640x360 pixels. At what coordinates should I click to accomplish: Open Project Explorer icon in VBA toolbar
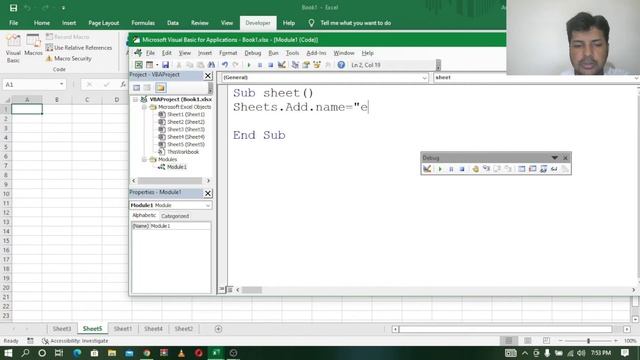[x=295, y=65]
